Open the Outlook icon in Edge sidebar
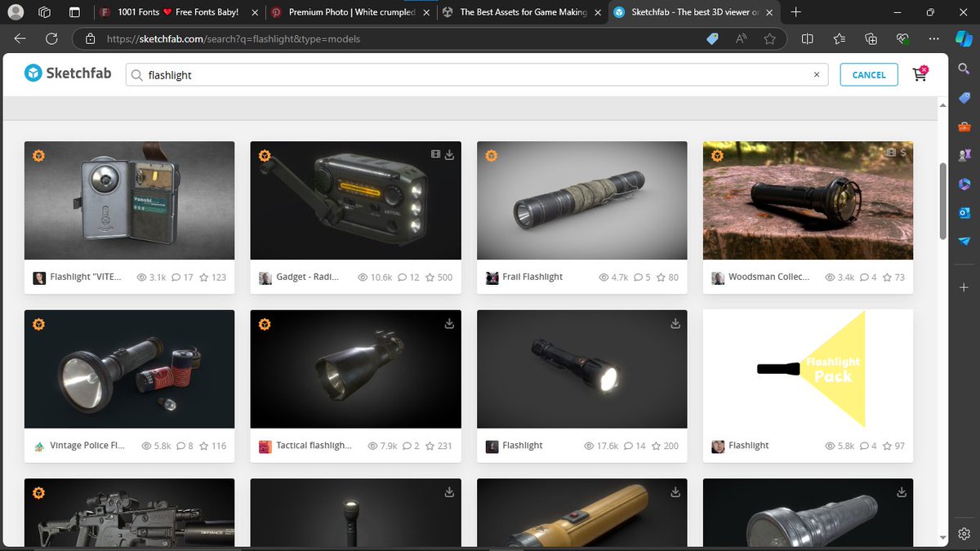The width and height of the screenshot is (980, 551). (x=964, y=212)
